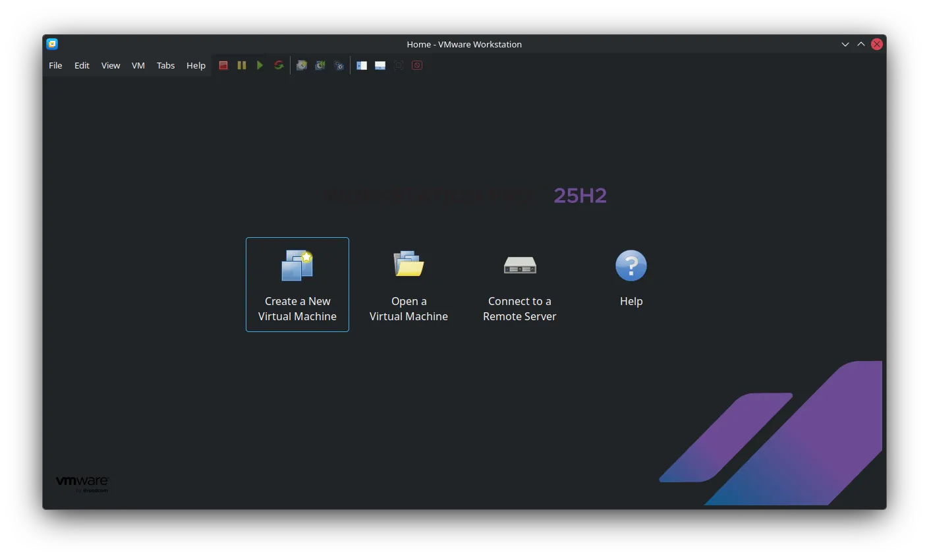Click Connect to a Remote Server
The width and height of the screenshot is (929, 560).
[519, 284]
